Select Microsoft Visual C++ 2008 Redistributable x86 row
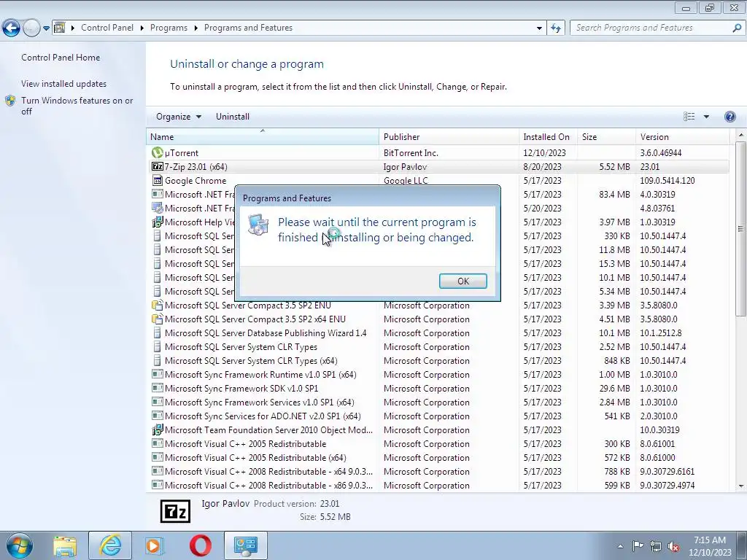Image resolution: width=747 pixels, height=560 pixels. click(438, 485)
